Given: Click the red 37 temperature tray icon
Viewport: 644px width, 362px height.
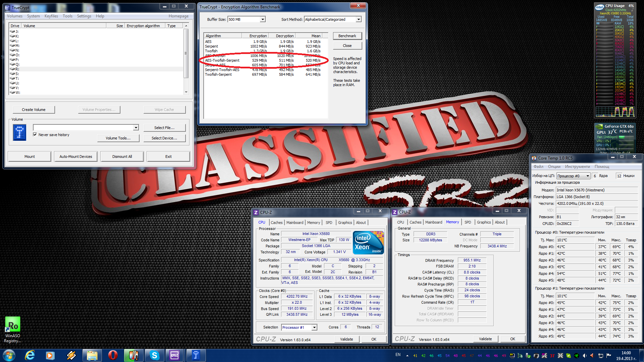Looking at the screenshot, I should point(552,356).
